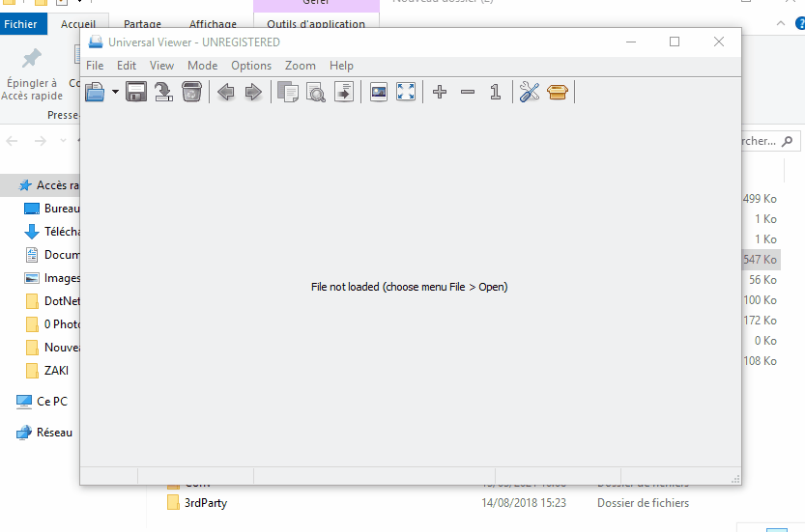This screenshot has width=805, height=532.
Task: Toggle image fit-to-window picture icon
Action: [x=379, y=93]
